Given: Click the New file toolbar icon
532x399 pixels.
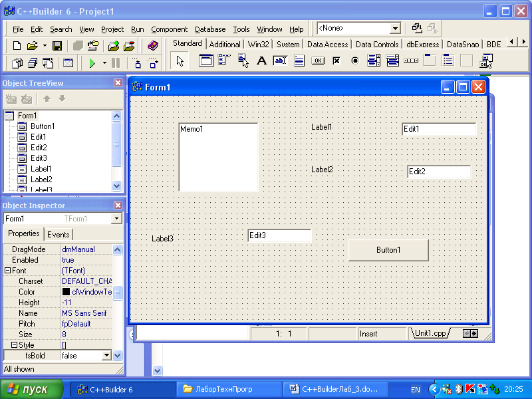Looking at the screenshot, I should (x=17, y=45).
